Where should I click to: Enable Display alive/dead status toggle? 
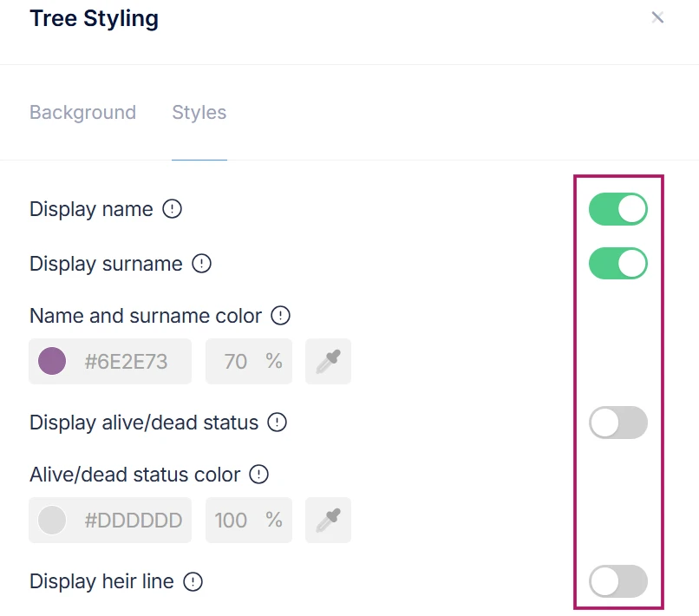617,423
